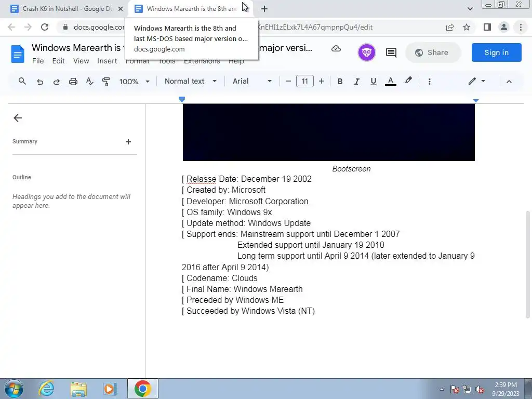This screenshot has width=532, height=399.
Task: Hide the menus with the chevron
Action: 509,82
